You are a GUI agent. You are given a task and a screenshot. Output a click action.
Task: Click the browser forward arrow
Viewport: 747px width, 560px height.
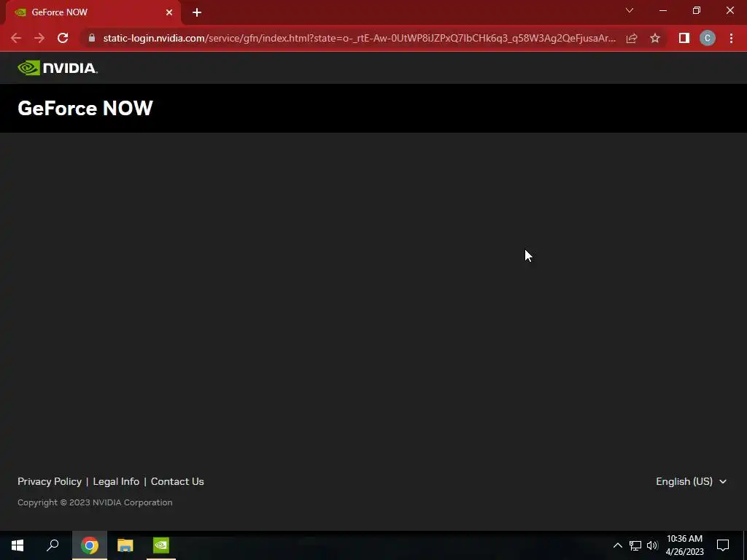pos(39,38)
